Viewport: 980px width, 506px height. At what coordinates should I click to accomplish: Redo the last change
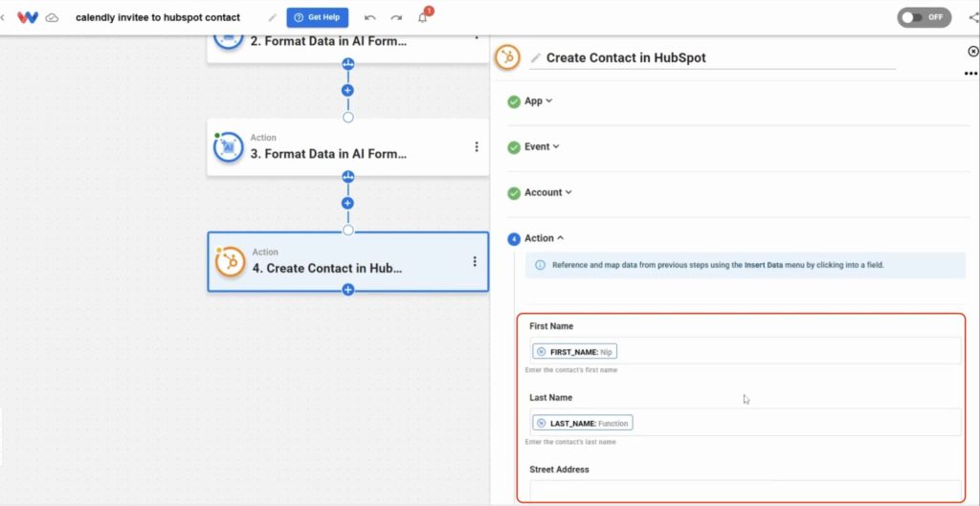396,17
